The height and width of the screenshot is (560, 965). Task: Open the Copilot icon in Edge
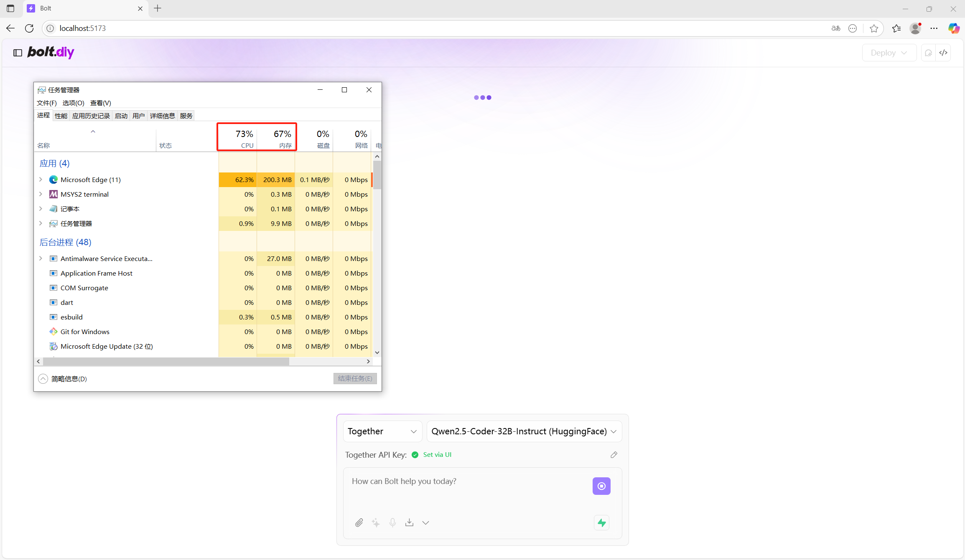pyautogui.click(x=954, y=28)
